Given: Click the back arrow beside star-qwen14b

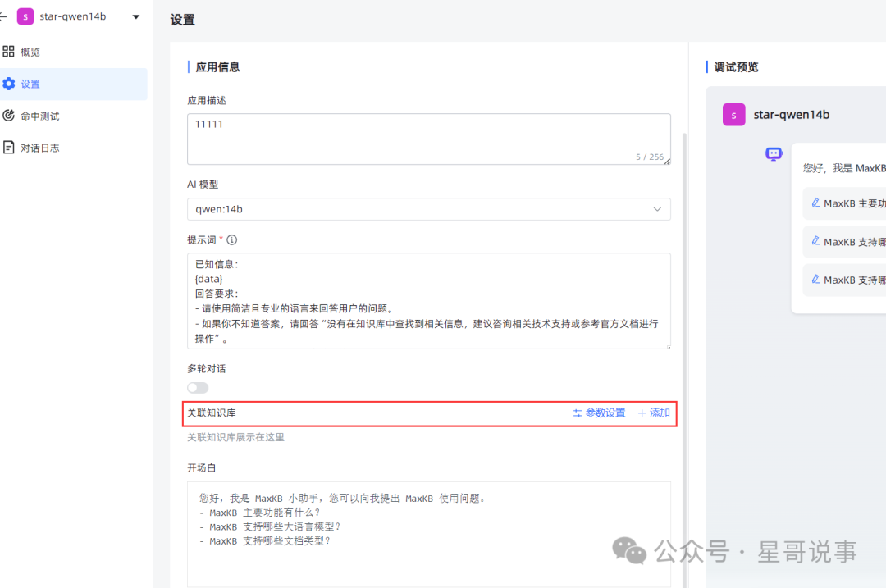Looking at the screenshot, I should [2, 16].
